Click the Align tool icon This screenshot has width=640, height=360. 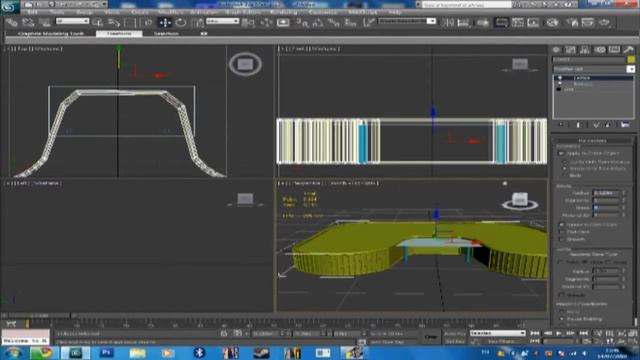coord(463,22)
